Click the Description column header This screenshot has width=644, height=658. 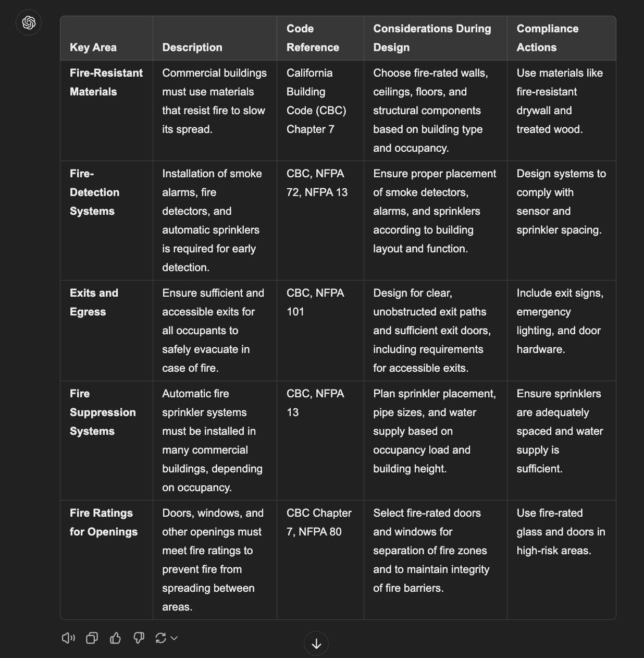point(192,47)
